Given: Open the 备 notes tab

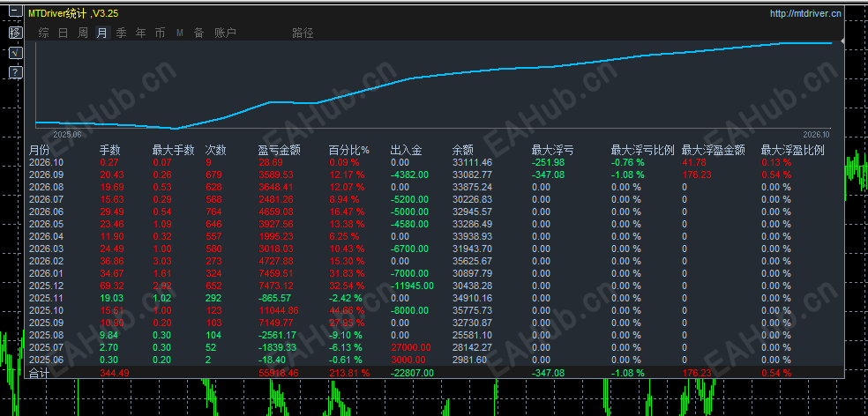Looking at the screenshot, I should [198, 33].
